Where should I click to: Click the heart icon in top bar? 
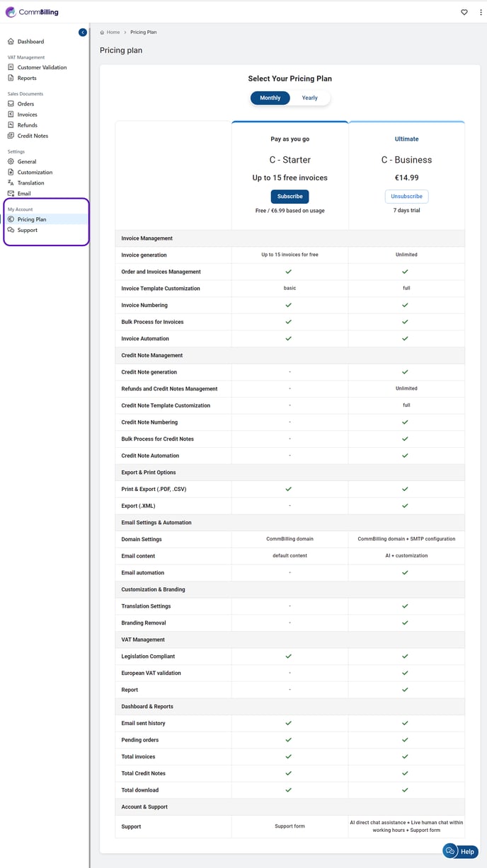464,12
